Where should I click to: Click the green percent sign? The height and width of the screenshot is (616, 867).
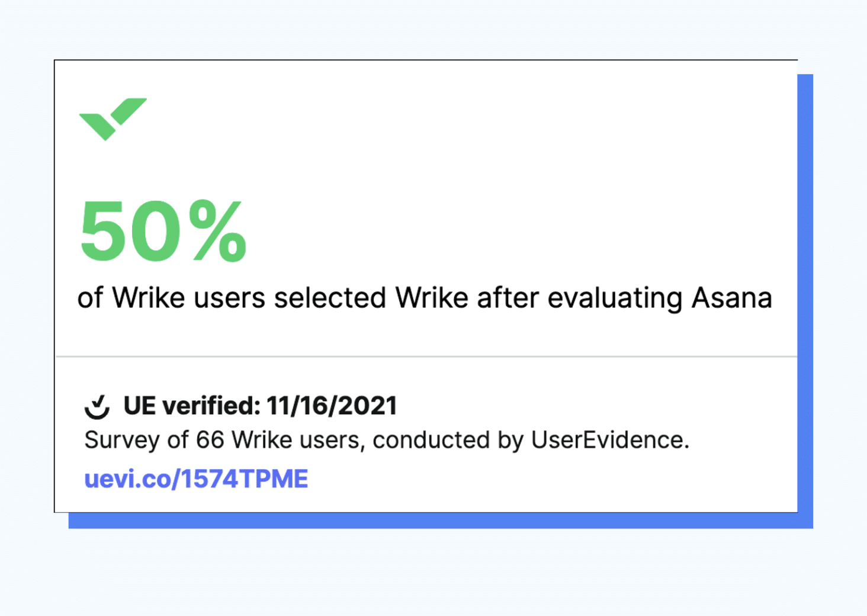tap(217, 231)
